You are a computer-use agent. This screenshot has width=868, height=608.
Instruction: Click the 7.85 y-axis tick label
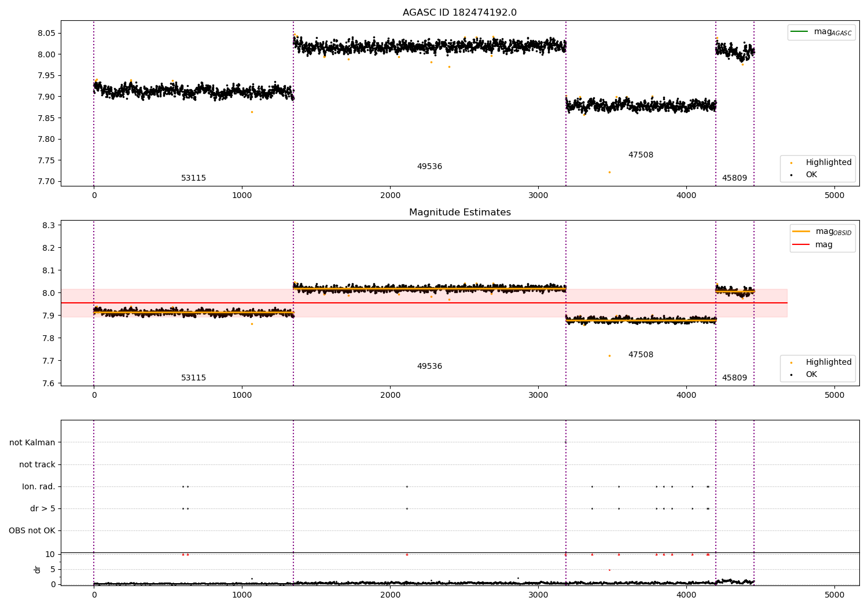click(x=47, y=118)
